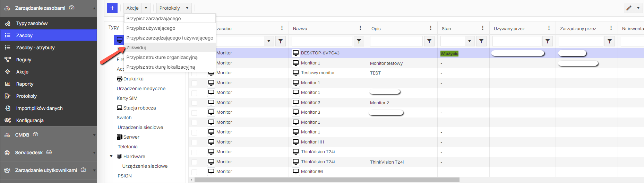Click the Raporty chart icon
Screen dimensions: 644x183
tap(8, 84)
